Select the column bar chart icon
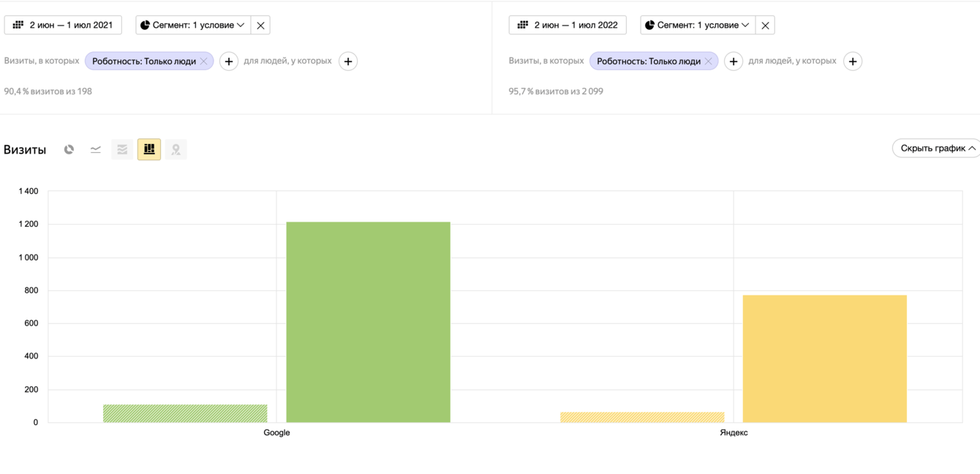Screen dimensions: 980x474 pos(149,149)
